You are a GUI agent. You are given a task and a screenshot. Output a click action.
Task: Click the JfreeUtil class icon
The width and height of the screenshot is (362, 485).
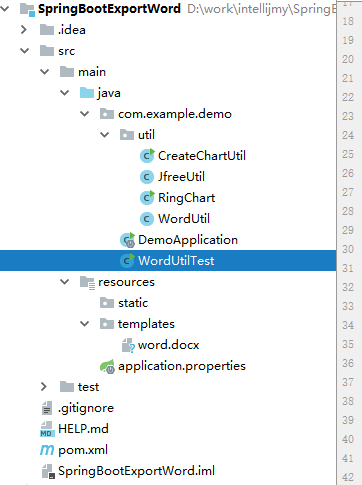point(147,177)
